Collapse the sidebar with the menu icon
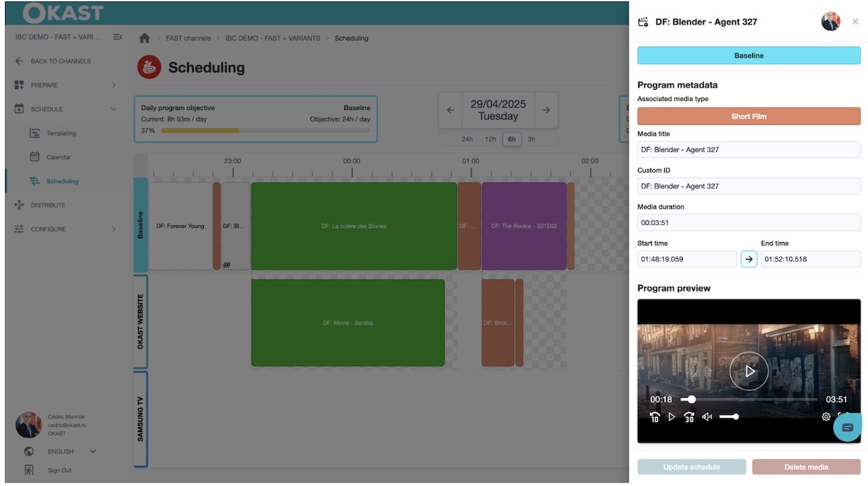The height and width of the screenshot is (486, 868). pos(118,37)
